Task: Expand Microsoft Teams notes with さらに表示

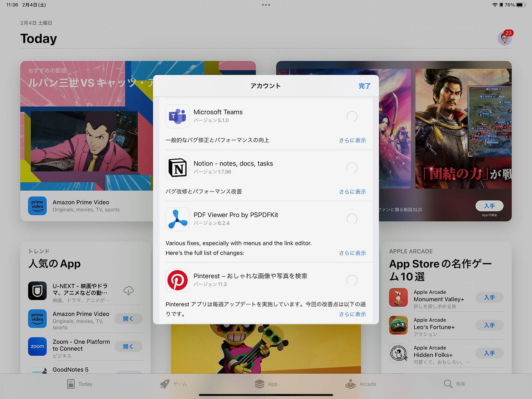Action: click(353, 140)
